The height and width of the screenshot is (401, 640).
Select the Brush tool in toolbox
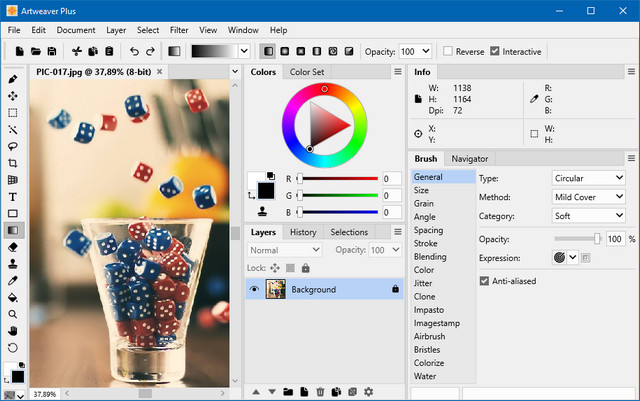[13, 79]
